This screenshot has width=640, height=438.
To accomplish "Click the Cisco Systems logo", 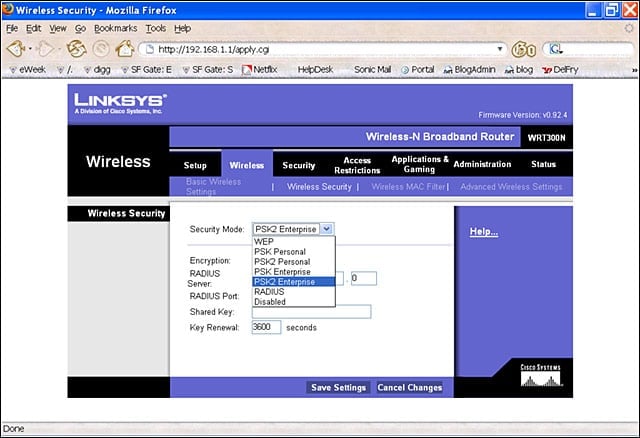I will click(540, 375).
